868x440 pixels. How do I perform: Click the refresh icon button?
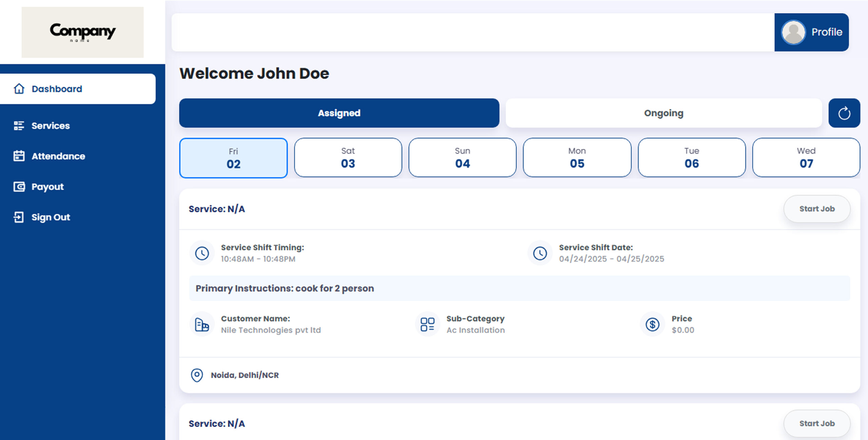click(844, 113)
